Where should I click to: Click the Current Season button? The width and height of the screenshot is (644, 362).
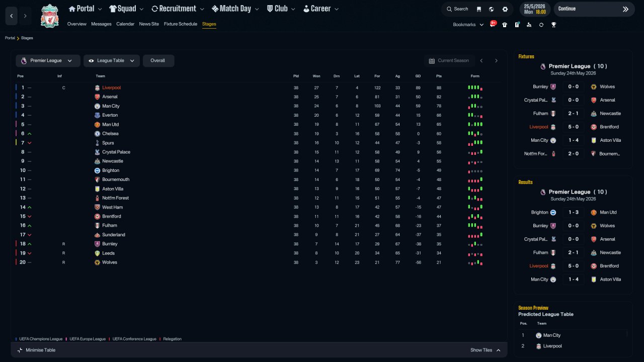[449, 61]
